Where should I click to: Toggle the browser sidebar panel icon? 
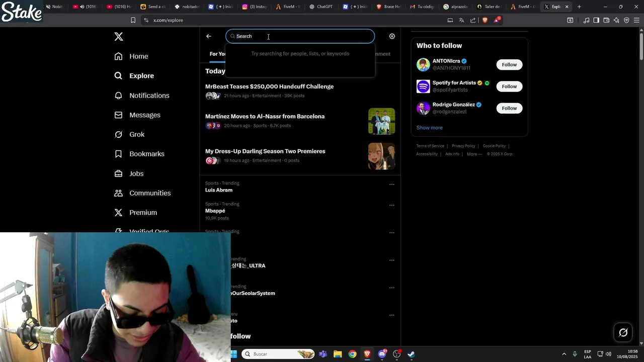tap(596, 20)
